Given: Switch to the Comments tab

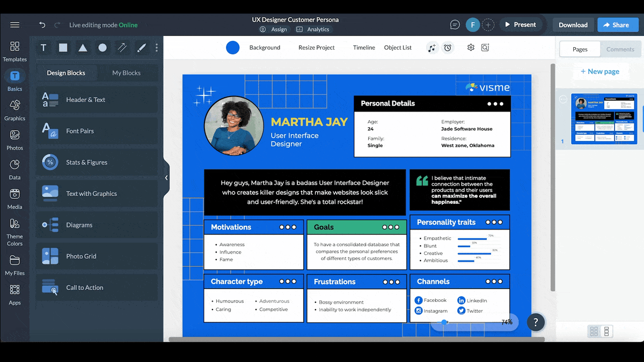Looking at the screenshot, I should tap(620, 49).
